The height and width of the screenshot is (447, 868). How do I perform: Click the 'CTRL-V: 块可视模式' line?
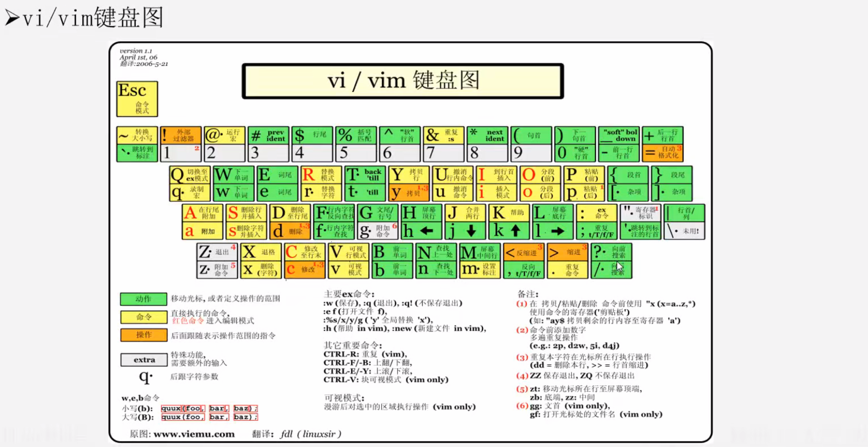pyautogui.click(x=386, y=380)
